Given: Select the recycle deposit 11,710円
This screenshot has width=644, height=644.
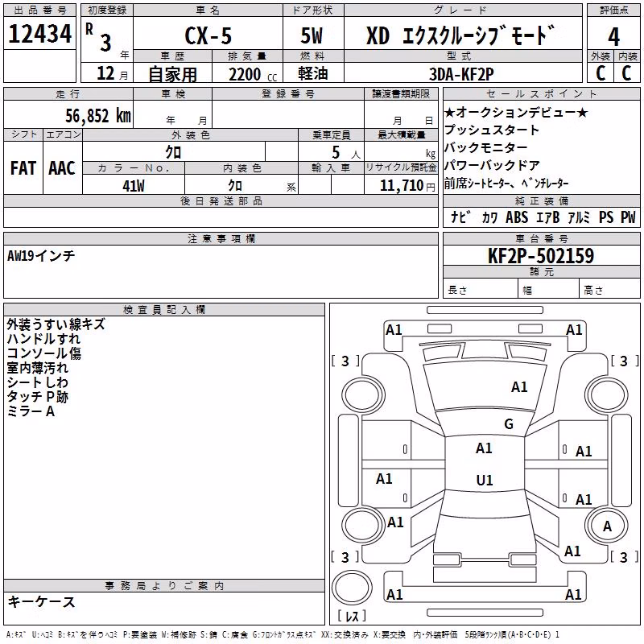Looking at the screenshot, I should 407,186.
